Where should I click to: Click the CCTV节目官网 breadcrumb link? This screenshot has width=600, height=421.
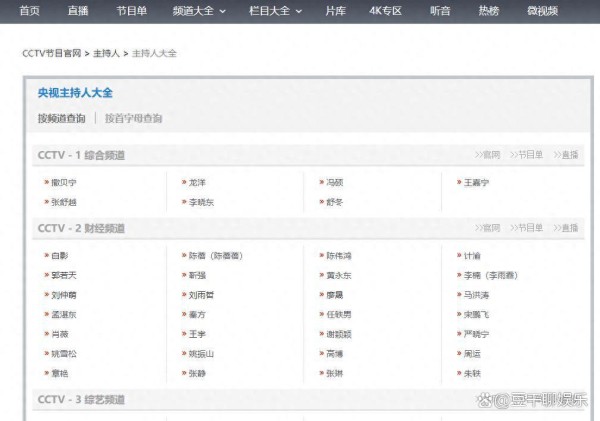pyautogui.click(x=52, y=53)
